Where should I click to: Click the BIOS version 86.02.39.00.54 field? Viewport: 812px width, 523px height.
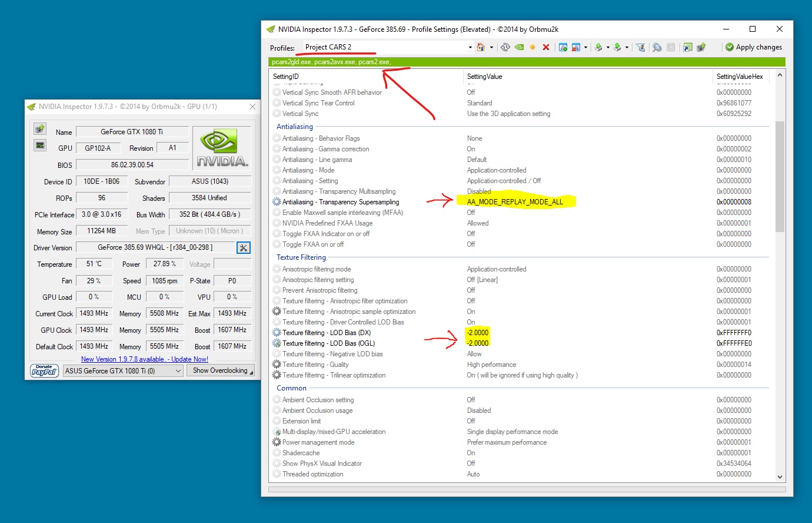tap(132, 165)
